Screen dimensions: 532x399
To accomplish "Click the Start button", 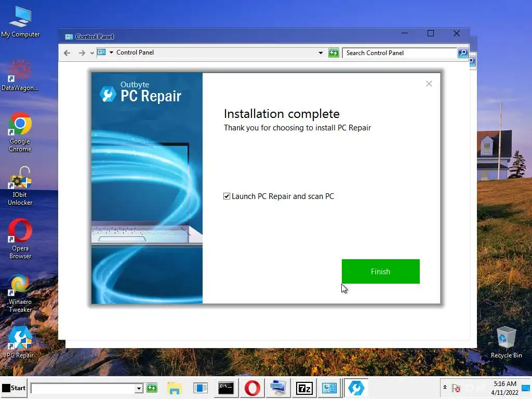I will click(14, 388).
